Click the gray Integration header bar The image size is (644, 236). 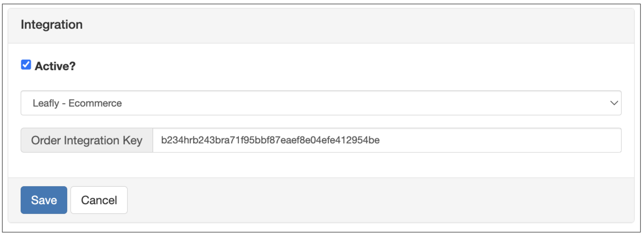coord(334,26)
